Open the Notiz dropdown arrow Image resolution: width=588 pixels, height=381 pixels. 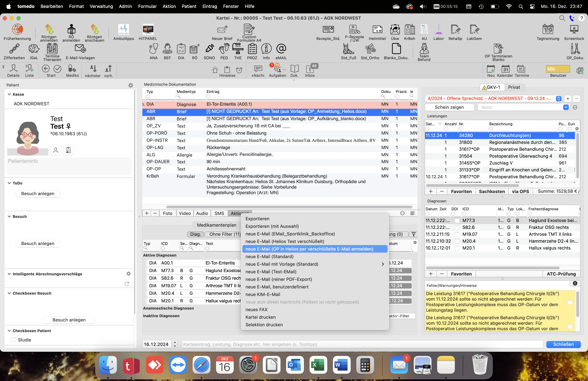click(x=566, y=107)
